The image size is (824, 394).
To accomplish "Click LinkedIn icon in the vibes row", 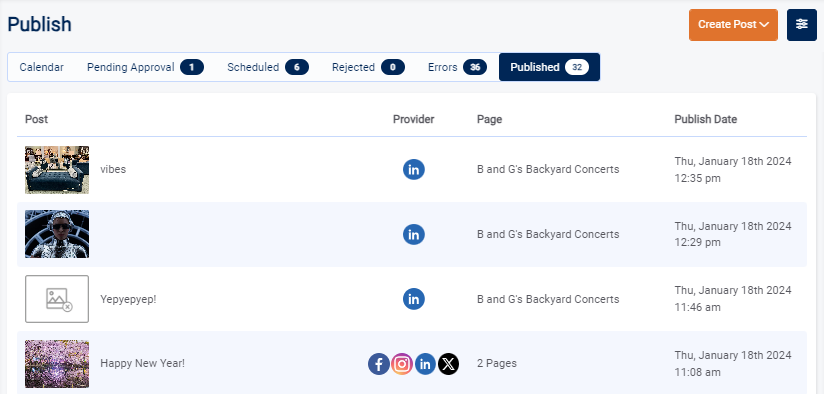I will tap(414, 170).
